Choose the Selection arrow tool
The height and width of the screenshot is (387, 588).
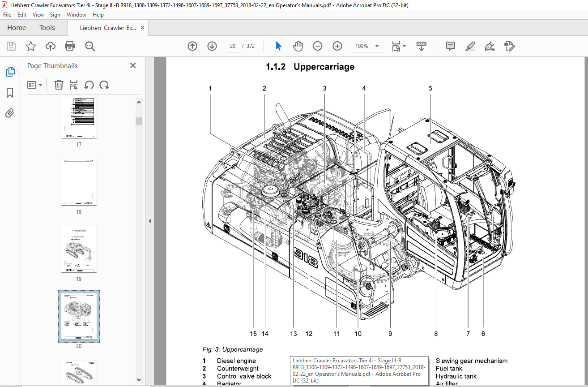coord(278,46)
